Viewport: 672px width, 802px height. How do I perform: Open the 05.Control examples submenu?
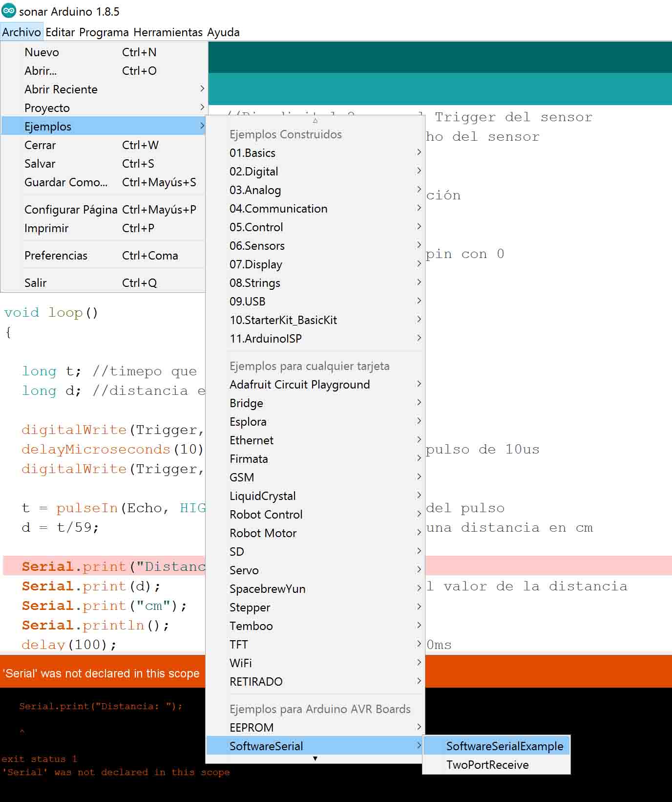[315, 227]
